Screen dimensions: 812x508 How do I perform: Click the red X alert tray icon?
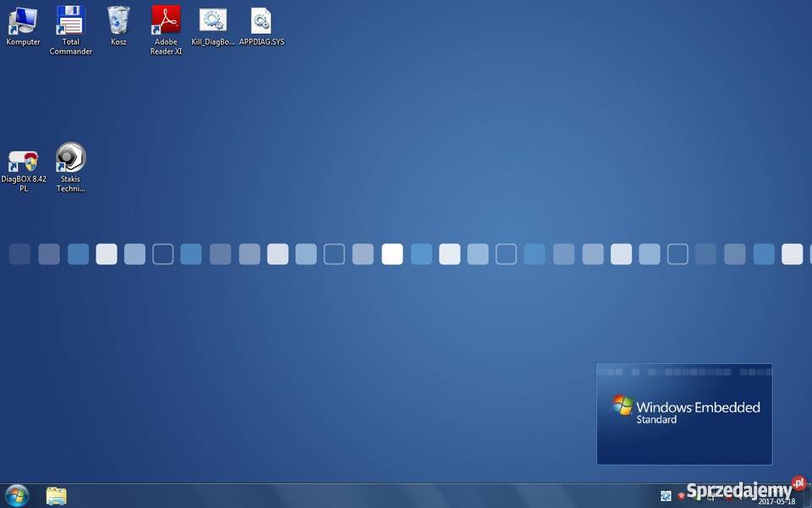click(682, 496)
